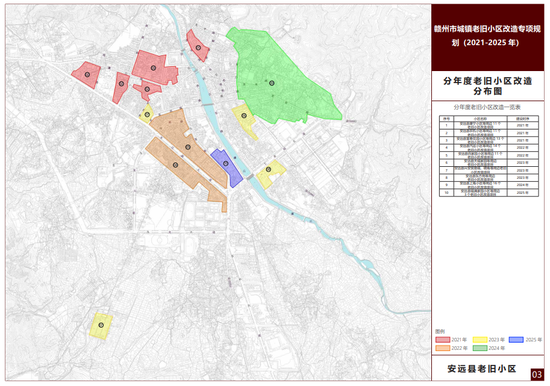Click the 安远县老旧小区 footer label
The image size is (550, 386).
pos(482,369)
